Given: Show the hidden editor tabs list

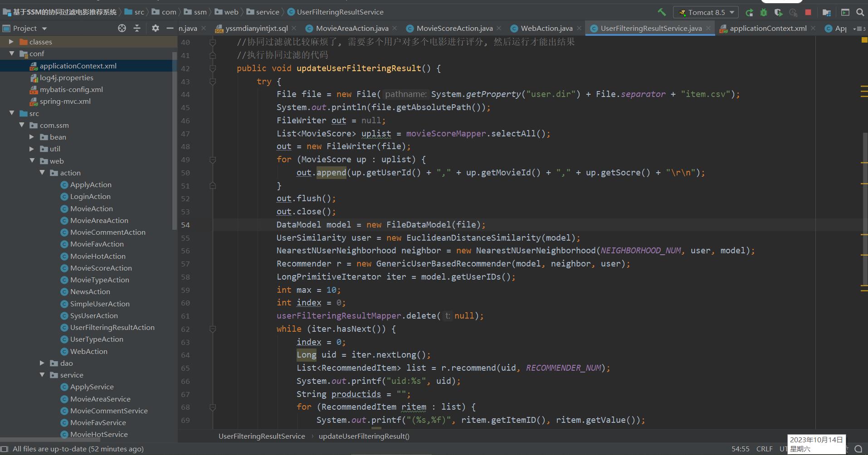Looking at the screenshot, I should (x=859, y=29).
